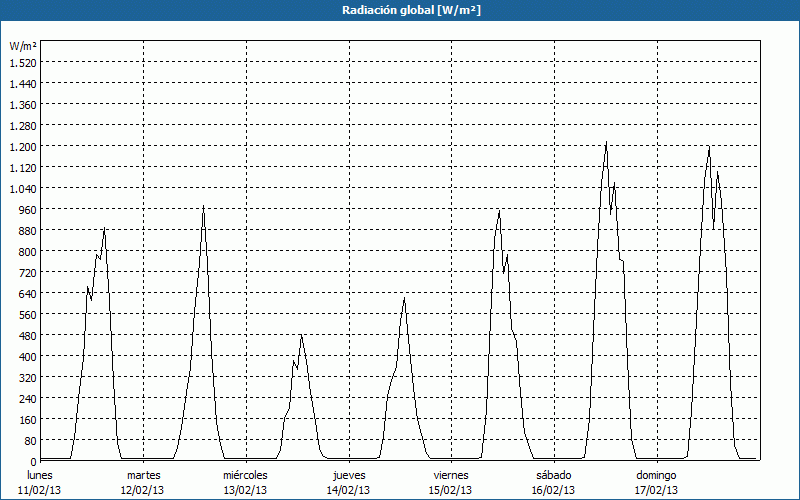Click the 'jueves' day label
Image resolution: width=800 pixels, height=500 pixels.
349,475
